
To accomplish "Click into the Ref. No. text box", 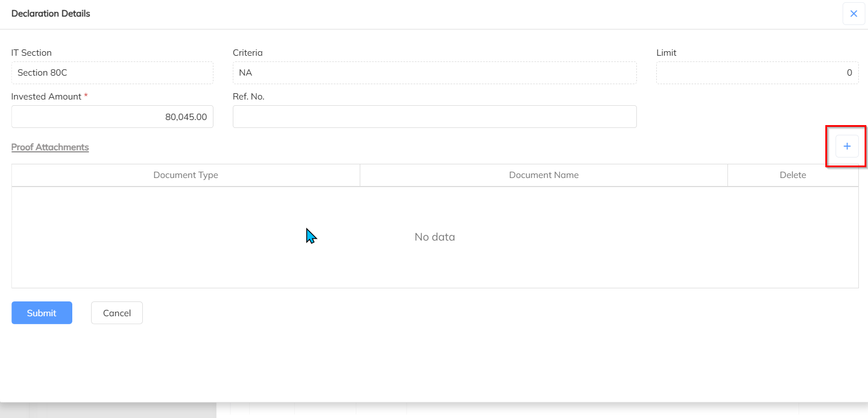I will 434,117.
